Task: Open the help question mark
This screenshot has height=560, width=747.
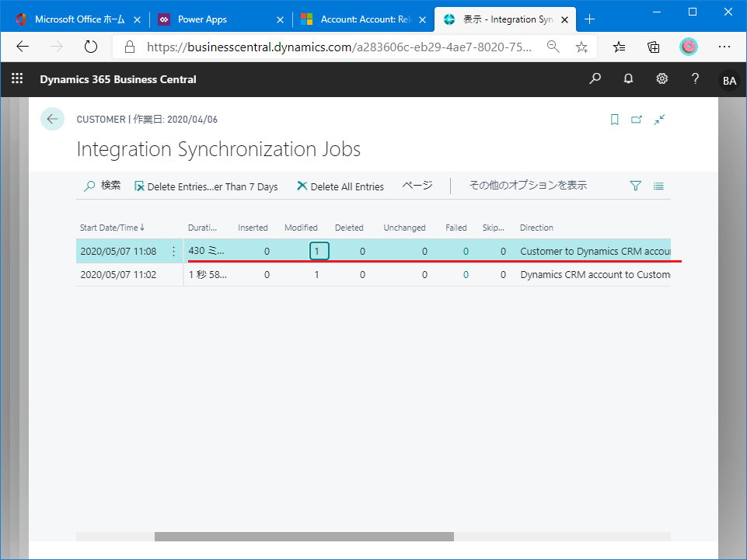Action: point(695,78)
